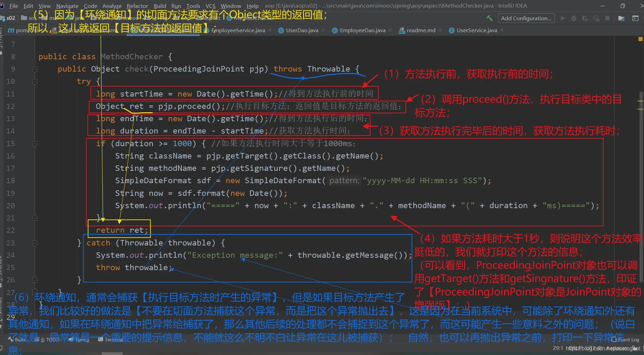Toggle fold marker at line 21
Screen dimensions: 644x355
tap(35, 218)
